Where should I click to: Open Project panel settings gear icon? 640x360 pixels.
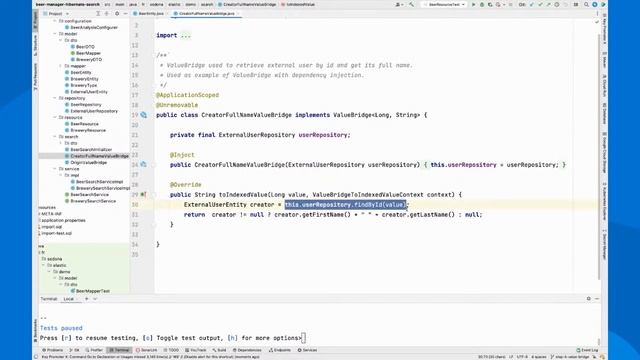[117, 13]
